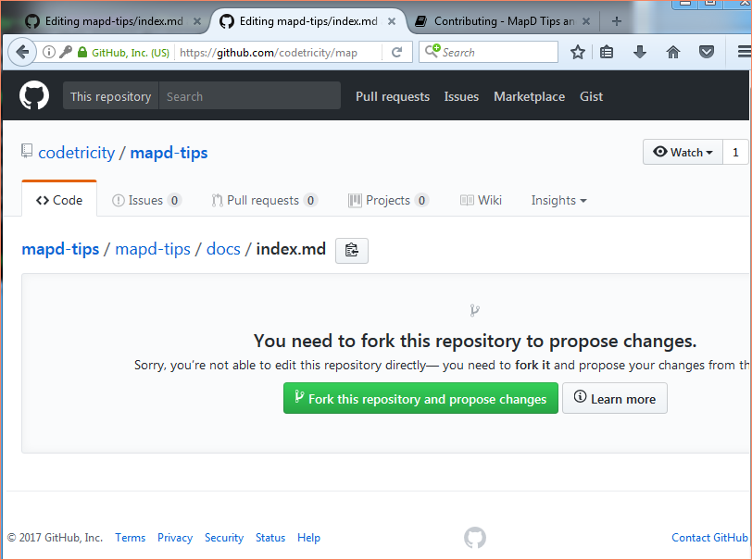Screen dimensions: 752x560
Task: Open the Issues repository tab
Action: pos(146,201)
